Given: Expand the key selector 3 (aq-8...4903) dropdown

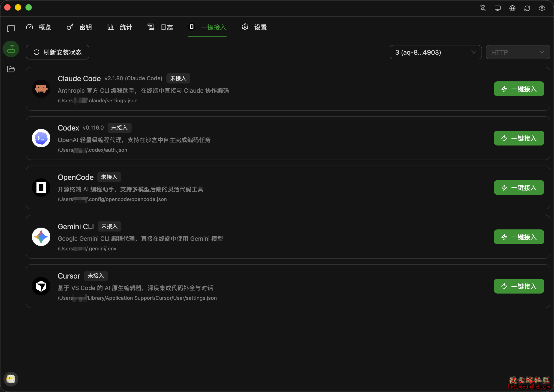Looking at the screenshot, I should pyautogui.click(x=436, y=52).
